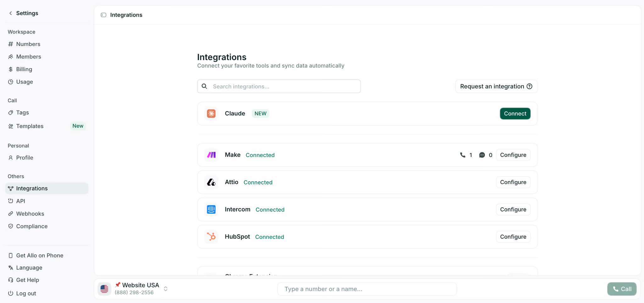Image resolution: width=644 pixels, height=303 pixels.
Task: Focus the Type a number or name field
Action: pyautogui.click(x=367, y=289)
